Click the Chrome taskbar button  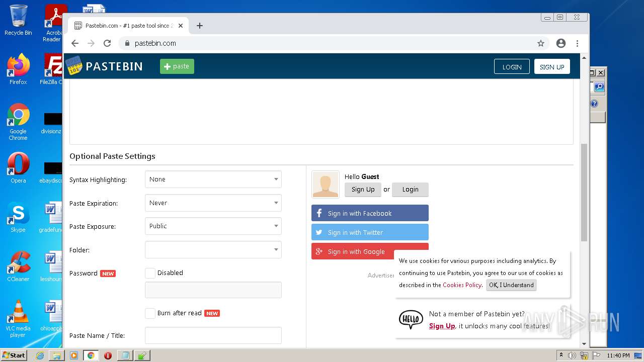[91, 355]
